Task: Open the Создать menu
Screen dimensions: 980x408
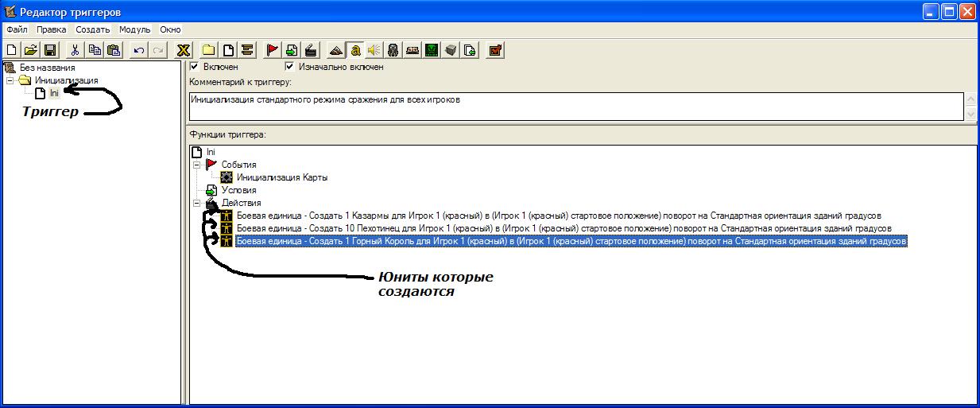Action: (x=93, y=29)
